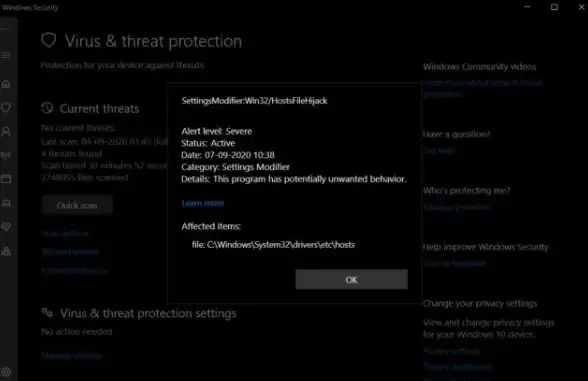This screenshot has width=588, height=381.
Task: Select Virus & threat protection shield in sidebar
Action: click(x=6, y=108)
